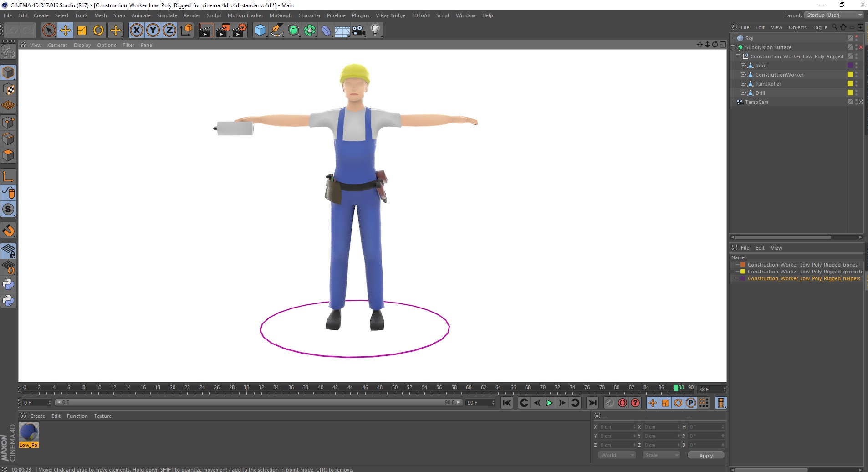Select Construction_Worker_Low_Poly_Rigged_helpers layer

[x=804, y=278]
